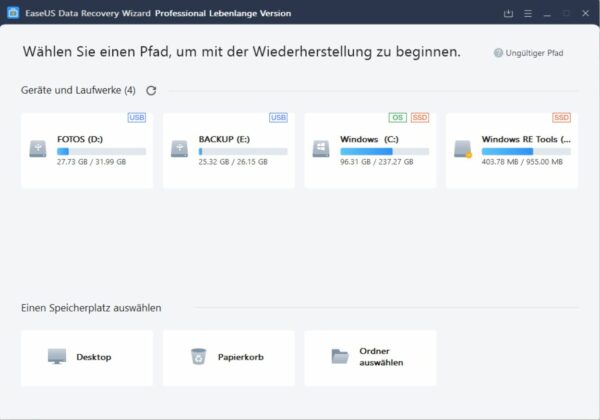Click the Windows (C:) drive label
Image resolution: width=600 pixels, height=420 pixels.
[x=369, y=139]
